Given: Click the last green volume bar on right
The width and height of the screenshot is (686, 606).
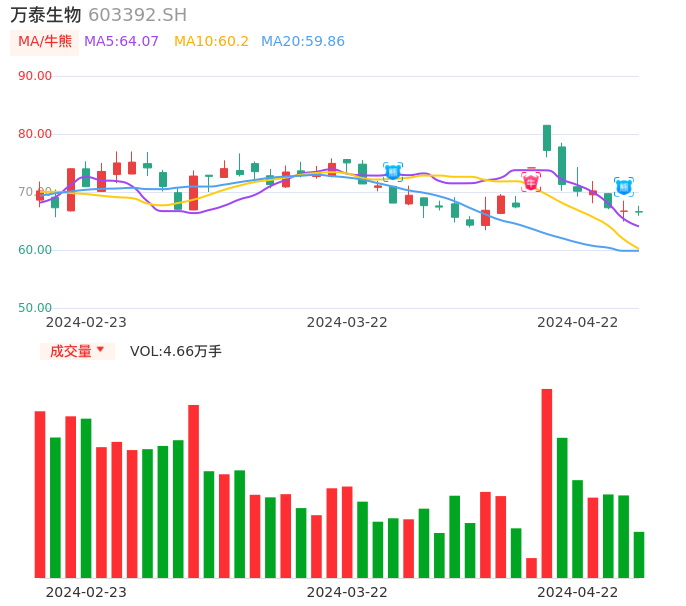Looking at the screenshot, I should pos(639,554).
